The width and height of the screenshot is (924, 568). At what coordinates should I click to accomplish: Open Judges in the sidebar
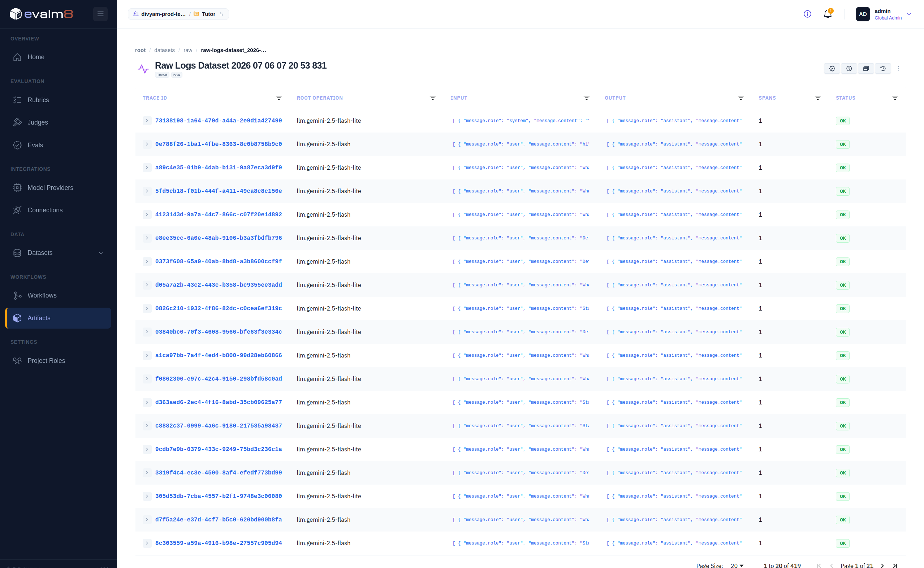58,122
